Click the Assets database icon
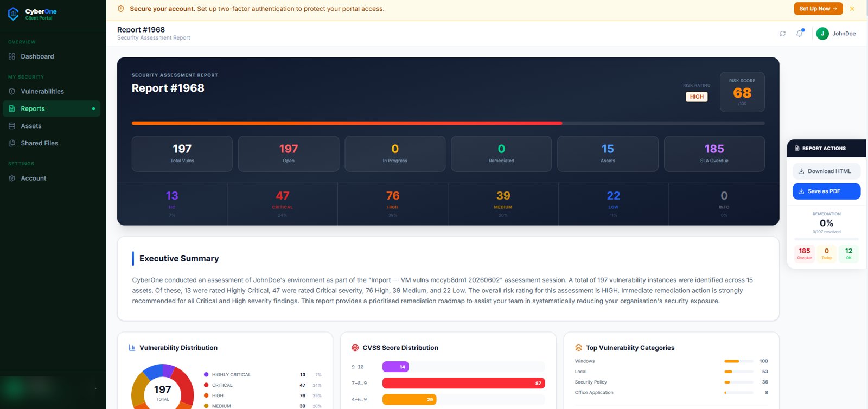Viewport: 868px width, 409px height. point(12,126)
